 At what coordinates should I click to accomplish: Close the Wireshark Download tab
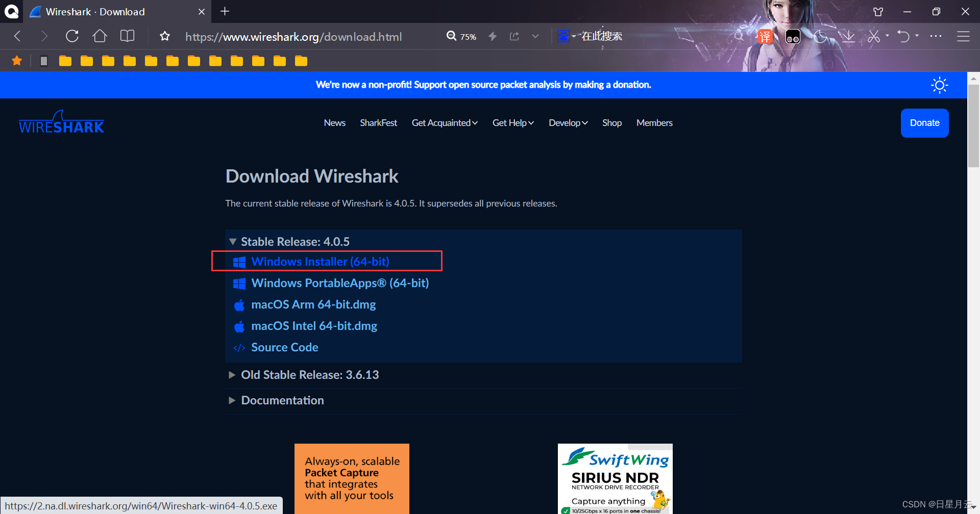[202, 11]
